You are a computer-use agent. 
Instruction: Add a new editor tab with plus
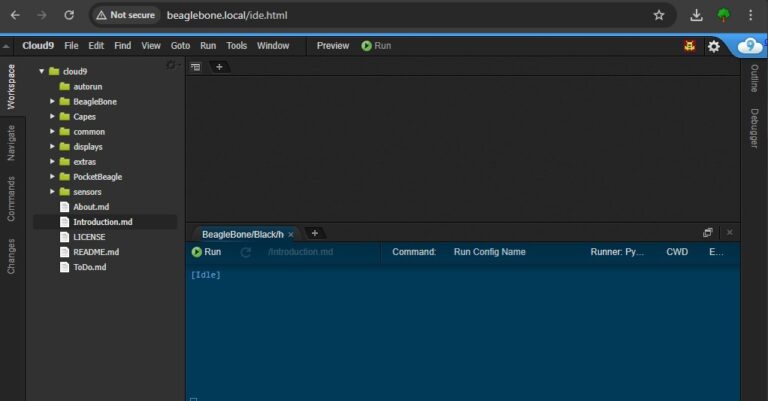click(x=219, y=67)
